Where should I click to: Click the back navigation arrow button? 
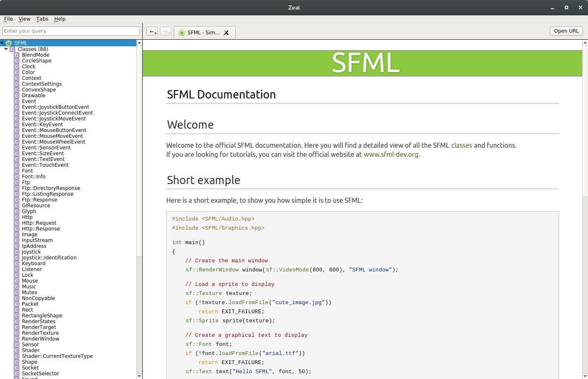152,31
